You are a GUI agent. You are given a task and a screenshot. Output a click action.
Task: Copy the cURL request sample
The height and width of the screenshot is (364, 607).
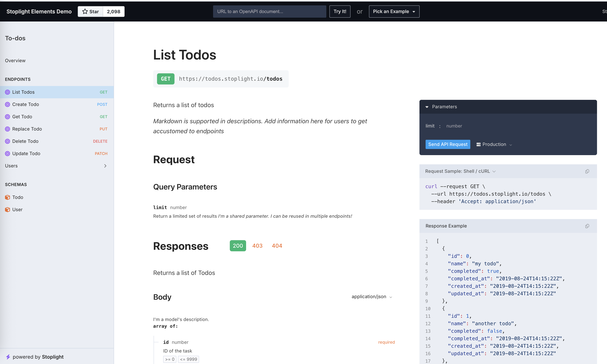click(587, 171)
